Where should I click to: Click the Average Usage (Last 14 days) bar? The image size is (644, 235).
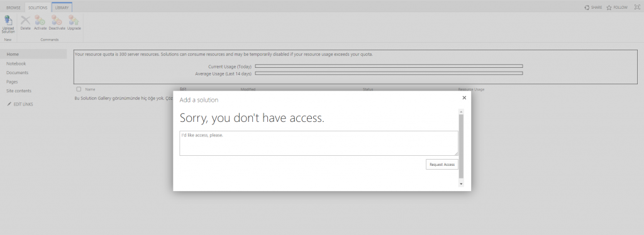[389, 74]
